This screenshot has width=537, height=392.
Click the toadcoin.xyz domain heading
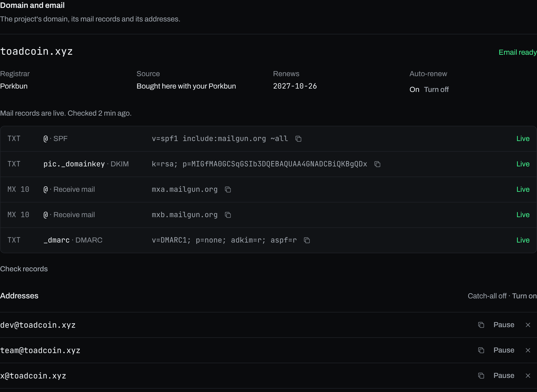point(36,51)
